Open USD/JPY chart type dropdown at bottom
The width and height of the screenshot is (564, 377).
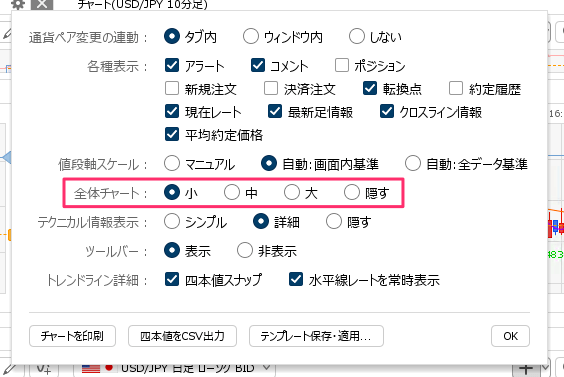click(x=174, y=368)
